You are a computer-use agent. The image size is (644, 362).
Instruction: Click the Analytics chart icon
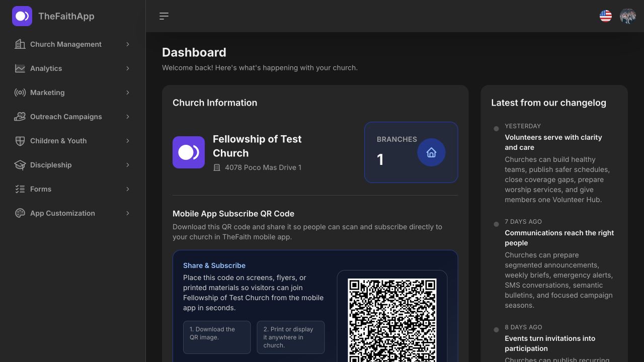point(20,68)
